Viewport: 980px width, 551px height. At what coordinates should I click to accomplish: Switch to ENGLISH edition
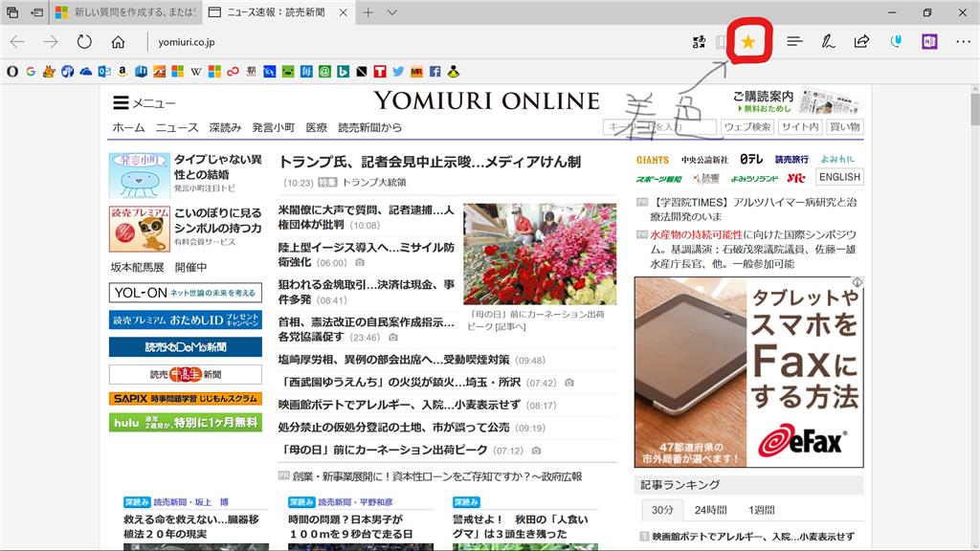[x=839, y=177]
